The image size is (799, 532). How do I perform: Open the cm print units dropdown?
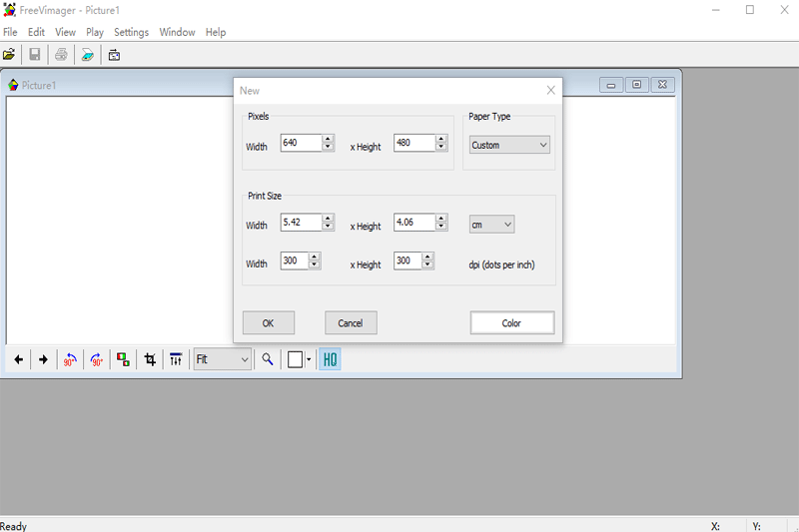(x=491, y=225)
